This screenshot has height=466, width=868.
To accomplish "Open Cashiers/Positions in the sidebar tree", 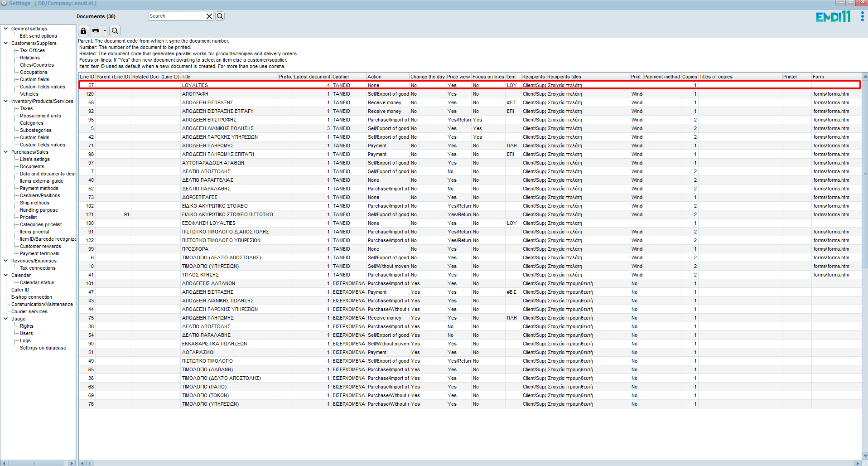I will coord(40,195).
